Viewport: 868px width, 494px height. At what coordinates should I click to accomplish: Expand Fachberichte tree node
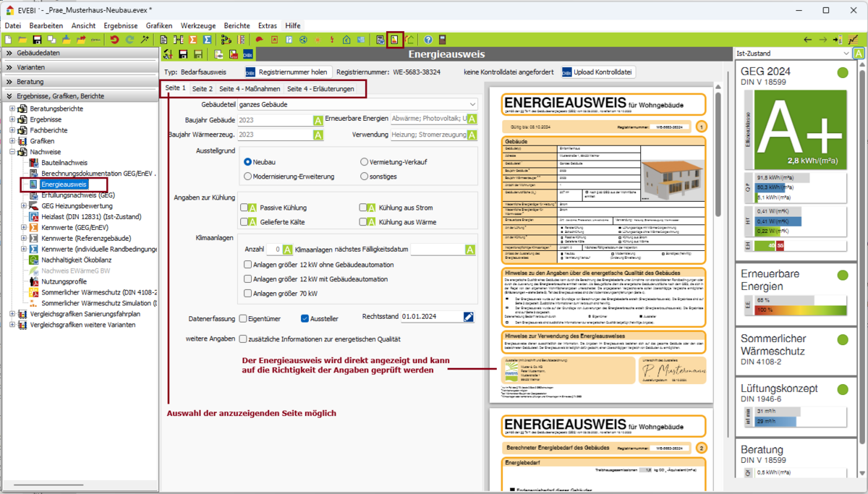click(12, 130)
